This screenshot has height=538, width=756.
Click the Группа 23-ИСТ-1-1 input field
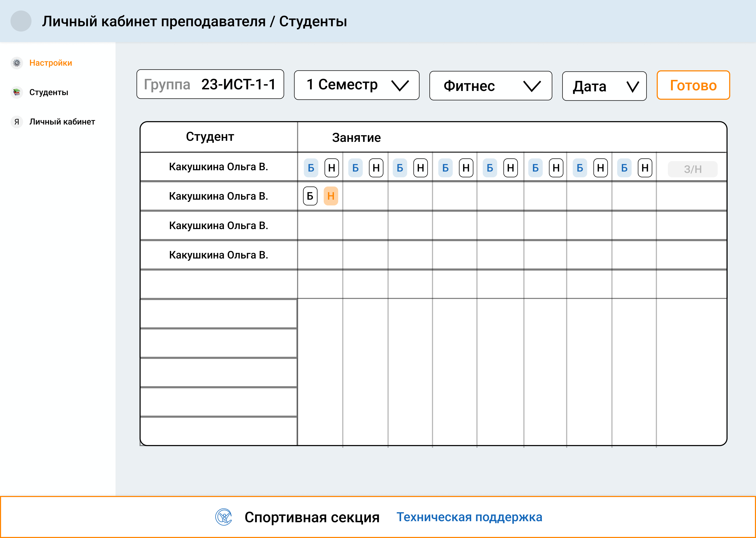tap(210, 84)
